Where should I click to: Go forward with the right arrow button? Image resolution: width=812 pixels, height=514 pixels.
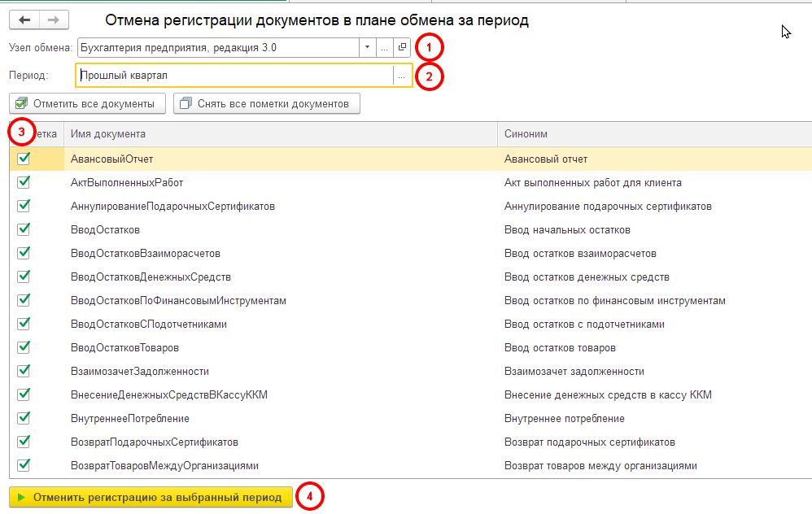(x=54, y=20)
